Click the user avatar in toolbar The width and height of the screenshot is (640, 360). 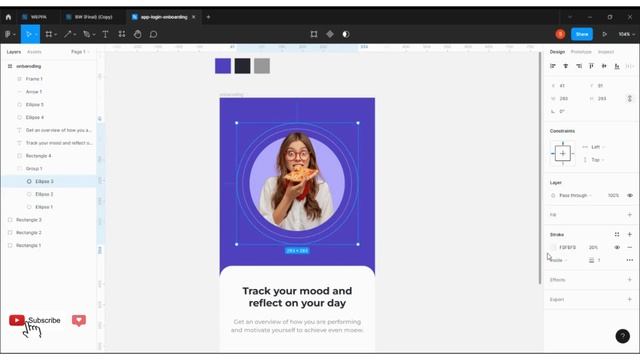(x=560, y=34)
